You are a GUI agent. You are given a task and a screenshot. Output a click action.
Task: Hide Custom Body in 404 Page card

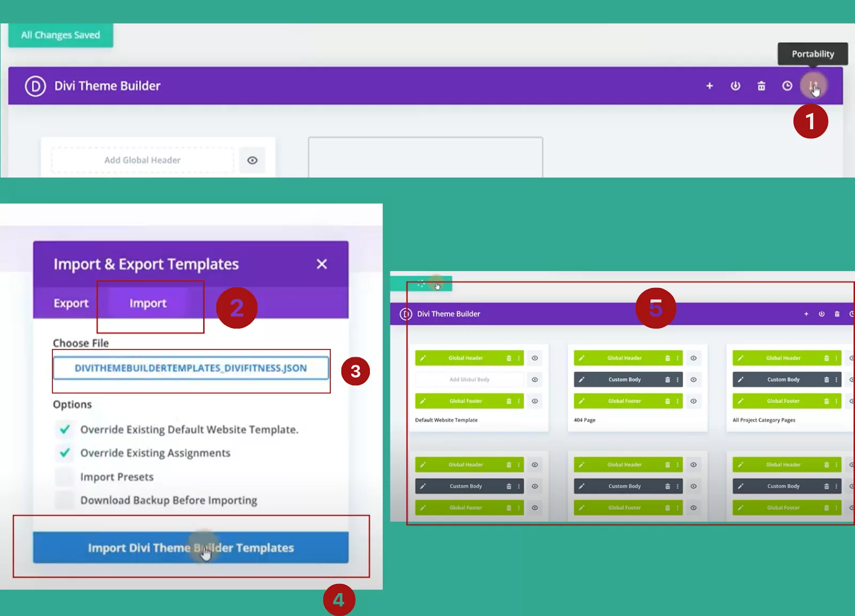pos(693,379)
